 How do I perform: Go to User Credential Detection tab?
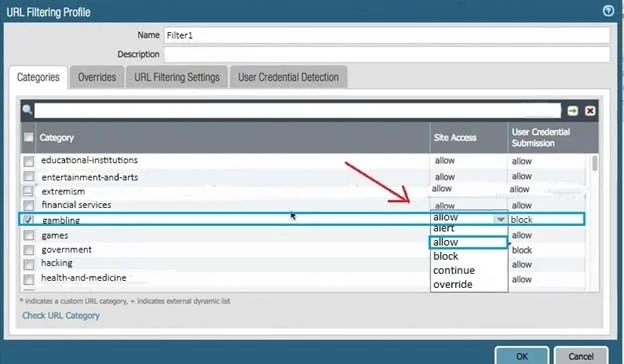288,77
